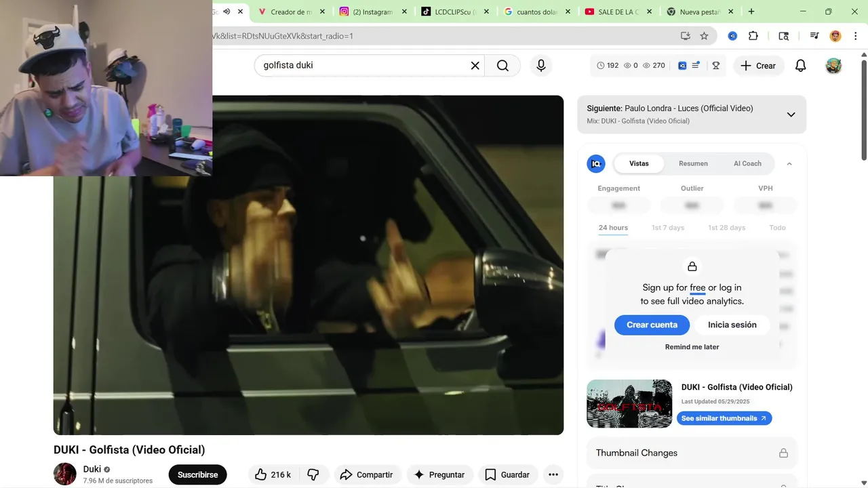Viewport: 868px width, 488px height.
Task: Click the page vertical scrollbar
Action: [863, 112]
